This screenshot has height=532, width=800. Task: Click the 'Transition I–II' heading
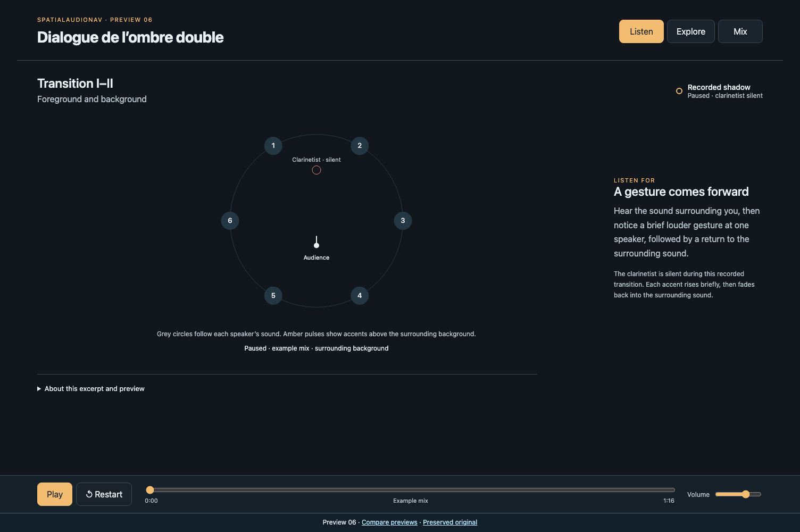pos(75,84)
